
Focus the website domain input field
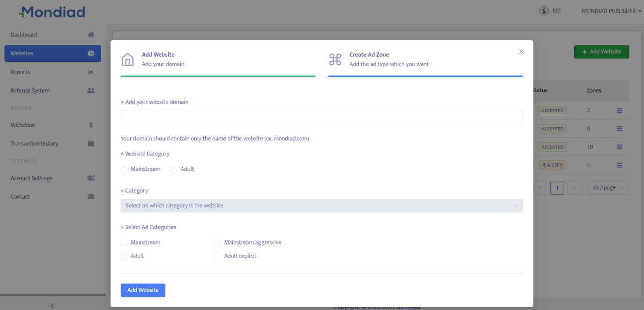(321, 117)
